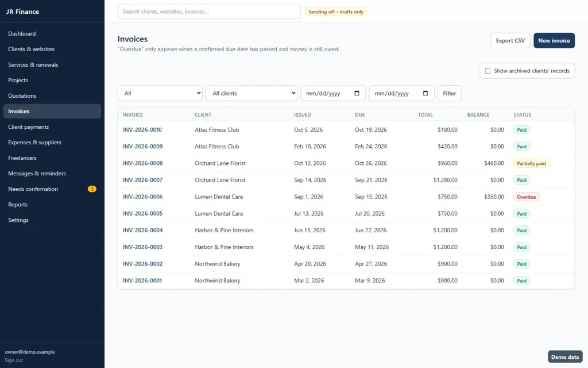Viewport: 588px width, 368px height.
Task: Click Northwind Bakery in INV-2026-0001 row
Action: click(x=218, y=281)
